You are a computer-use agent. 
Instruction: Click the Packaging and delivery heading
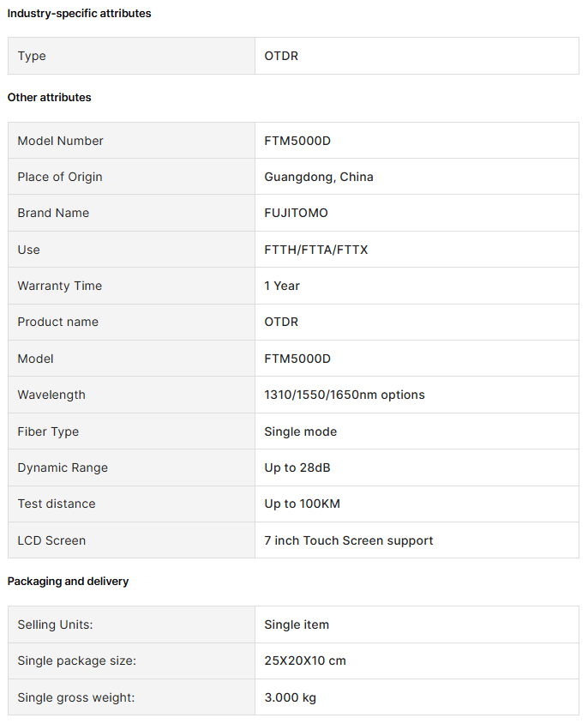coord(68,582)
